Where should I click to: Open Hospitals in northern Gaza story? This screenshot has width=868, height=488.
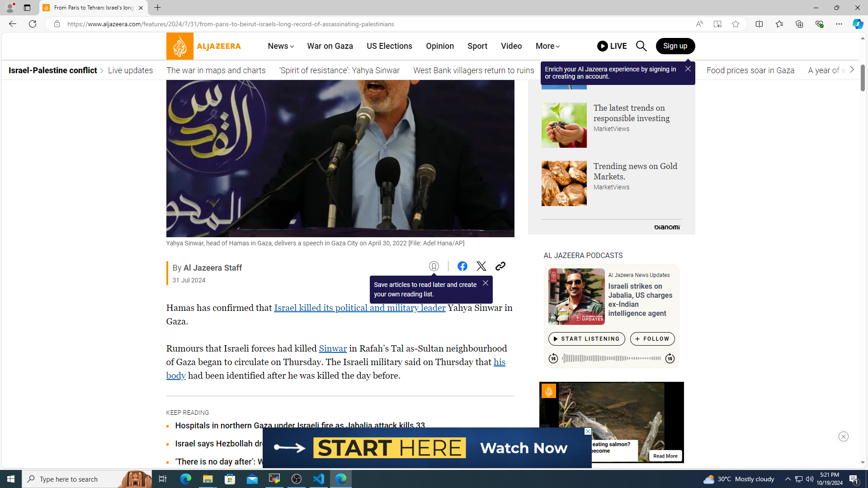point(300,426)
